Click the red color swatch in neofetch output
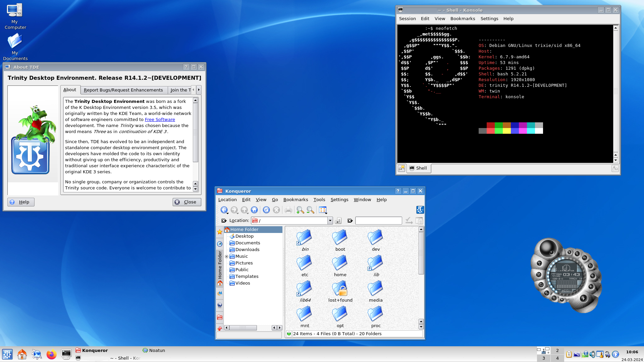 point(490,125)
